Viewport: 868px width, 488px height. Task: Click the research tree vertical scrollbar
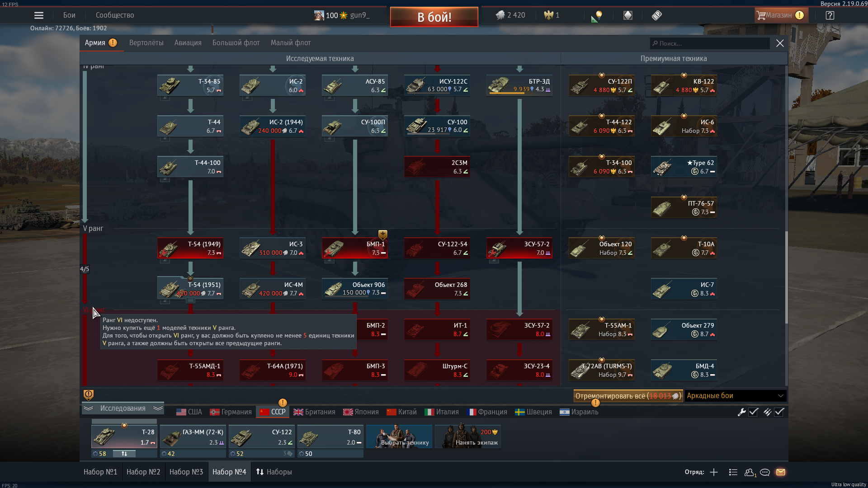coord(786,277)
